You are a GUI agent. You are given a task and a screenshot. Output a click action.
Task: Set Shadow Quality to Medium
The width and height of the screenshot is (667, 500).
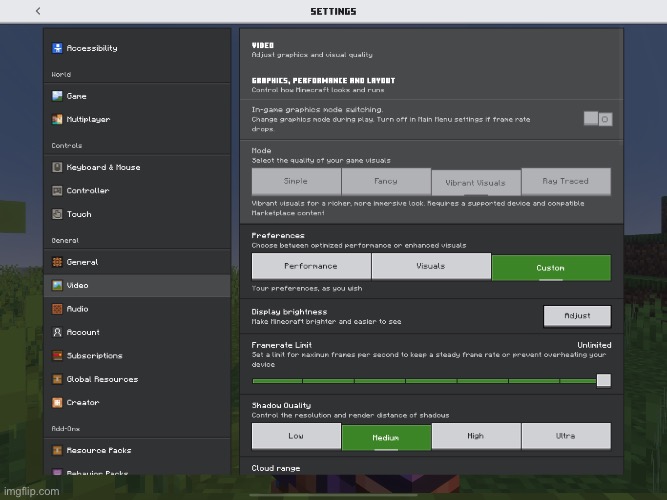[386, 437]
